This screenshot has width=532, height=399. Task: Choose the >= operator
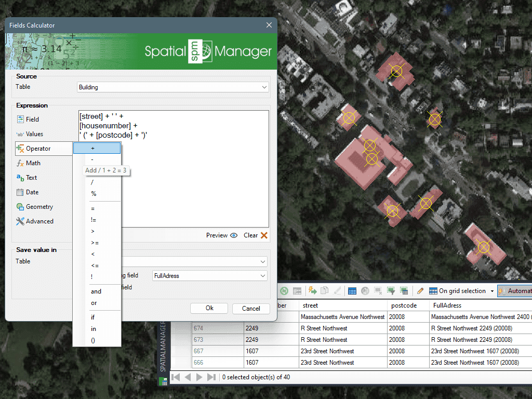97,243
